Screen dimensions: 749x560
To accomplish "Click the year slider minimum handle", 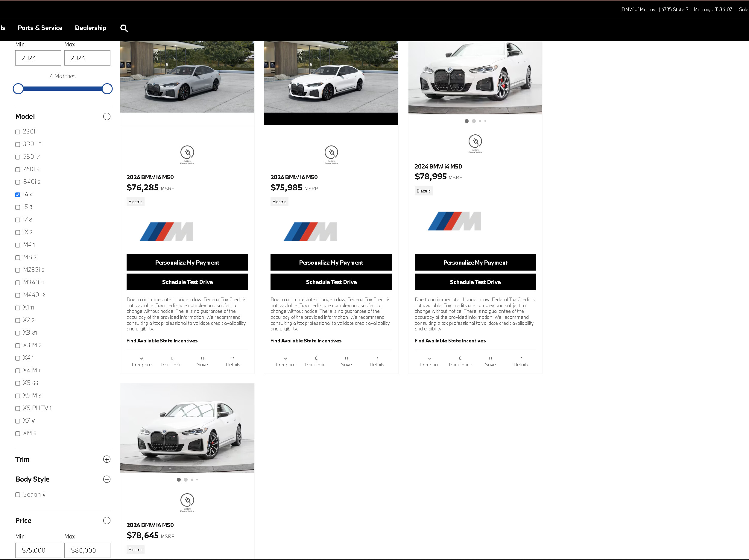I will click(x=18, y=89).
